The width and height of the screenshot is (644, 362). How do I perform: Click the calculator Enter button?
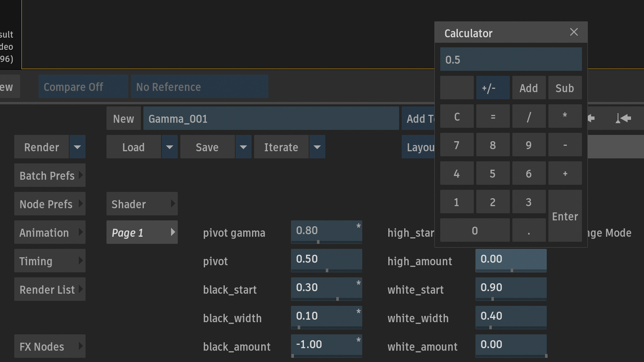click(565, 216)
